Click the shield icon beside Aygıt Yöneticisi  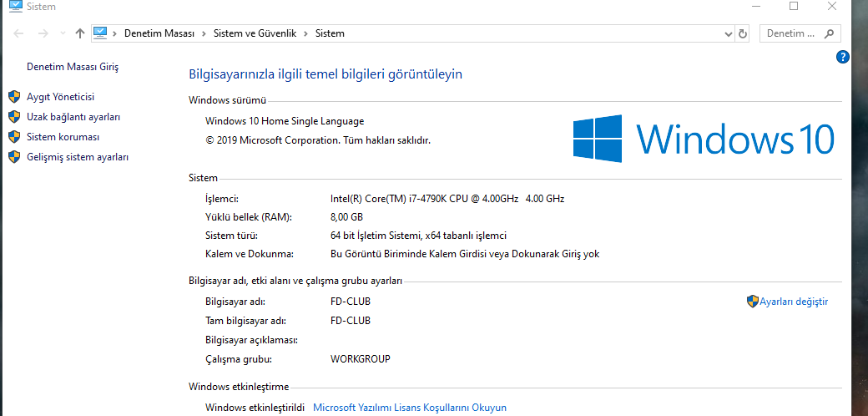14,97
